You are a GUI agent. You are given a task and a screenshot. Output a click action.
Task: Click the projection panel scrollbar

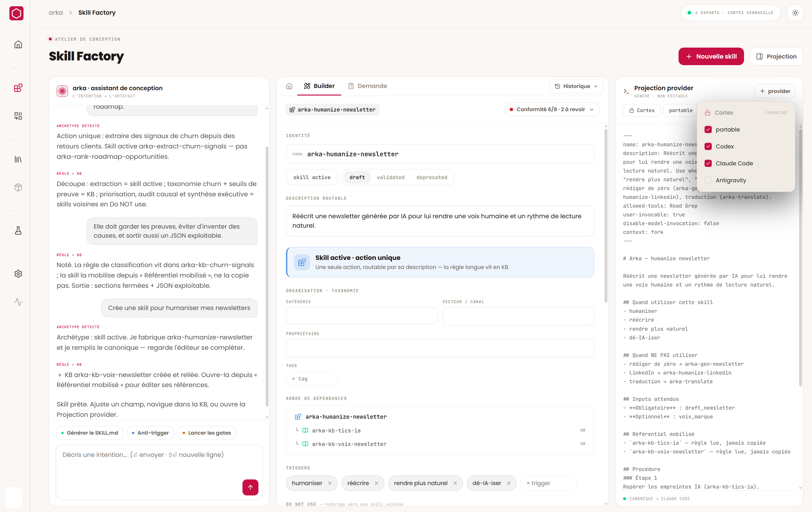[x=800, y=258]
